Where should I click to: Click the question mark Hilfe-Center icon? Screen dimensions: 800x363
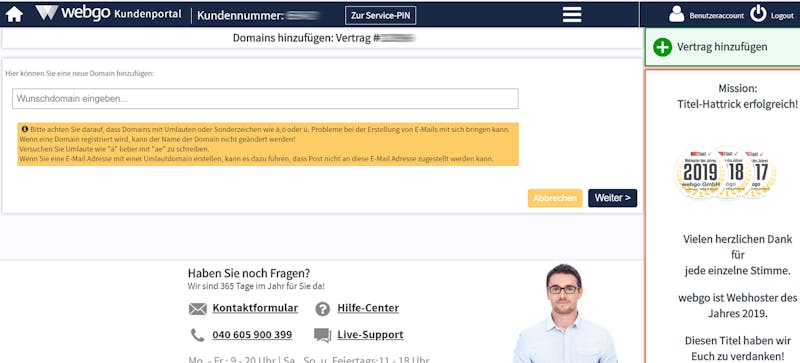pos(322,308)
